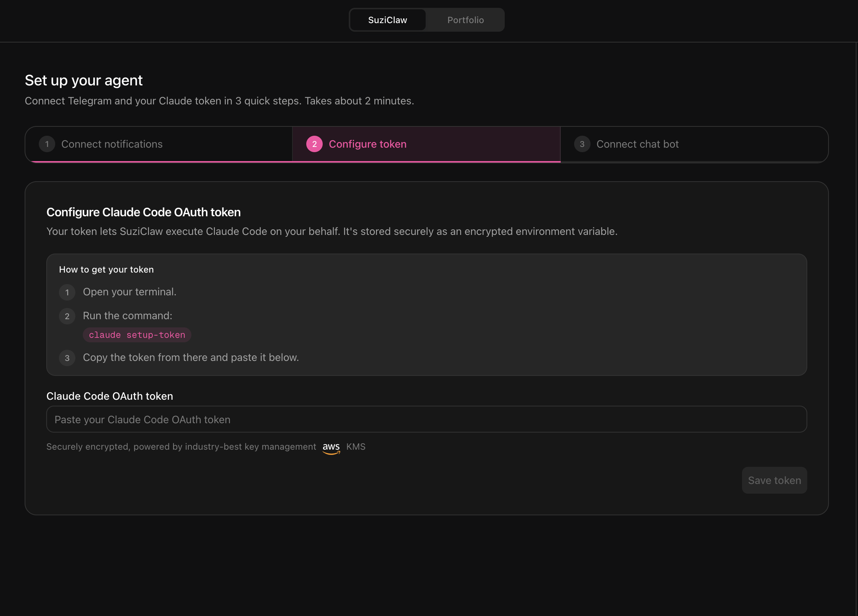This screenshot has width=858, height=616.
Task: Click the Set up your agent heading
Action: tap(84, 81)
